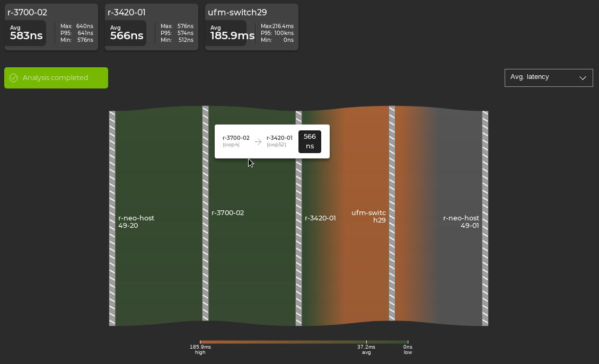Select the ufm-switch29 summary card title
This screenshot has width=599, height=364.
pos(237,12)
